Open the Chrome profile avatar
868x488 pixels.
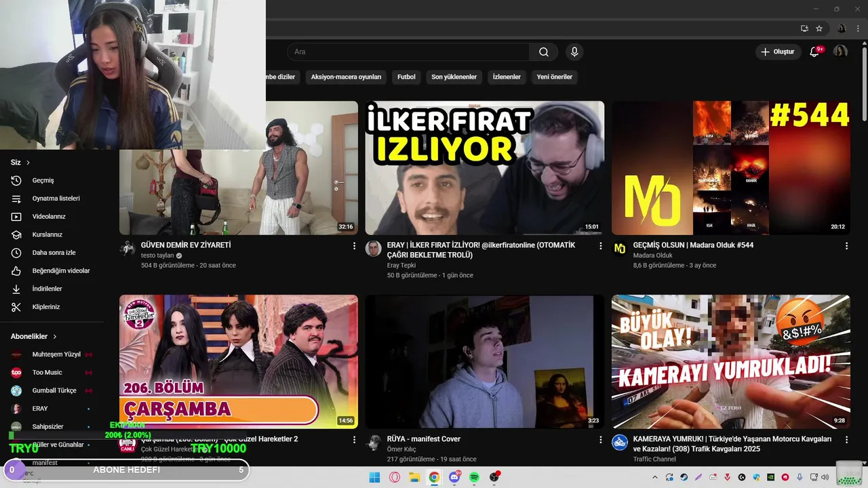pyautogui.click(x=842, y=28)
